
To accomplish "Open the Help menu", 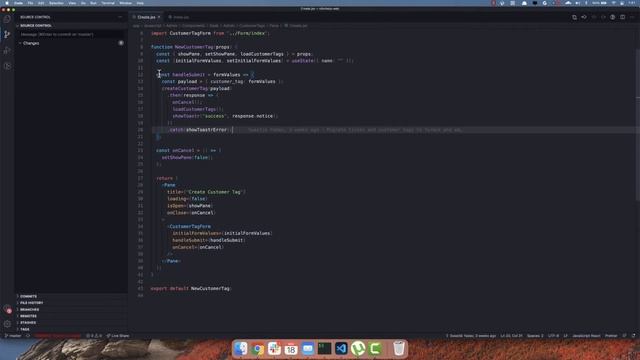I will point(140,3).
